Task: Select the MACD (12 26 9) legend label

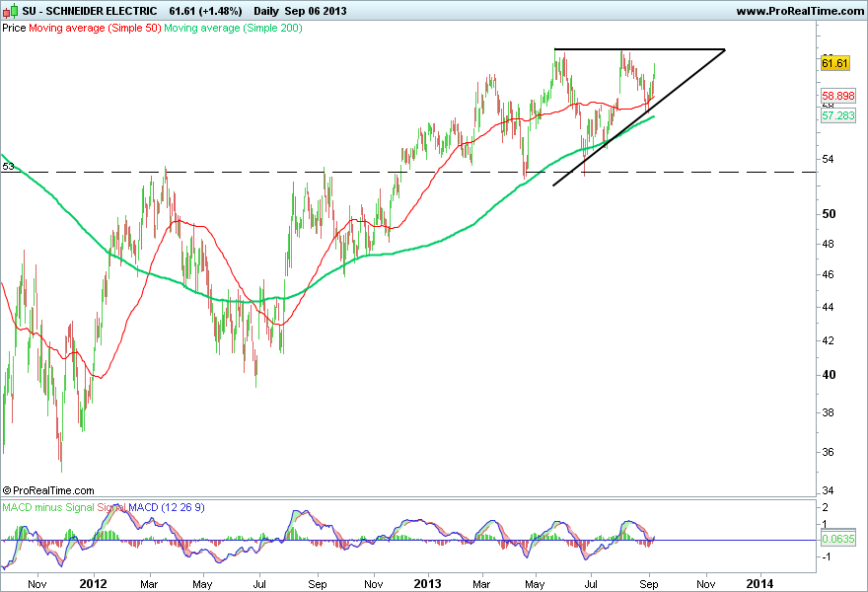Action: pos(167,507)
